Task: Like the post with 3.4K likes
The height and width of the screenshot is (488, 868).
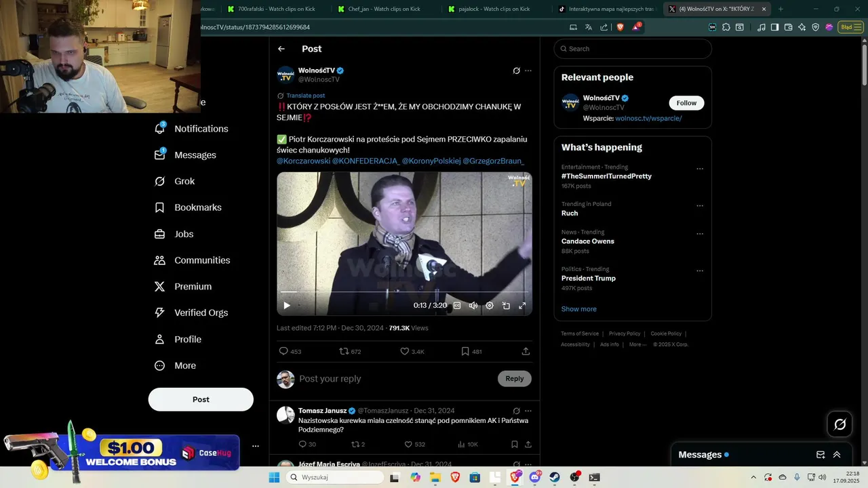Action: tap(405, 351)
